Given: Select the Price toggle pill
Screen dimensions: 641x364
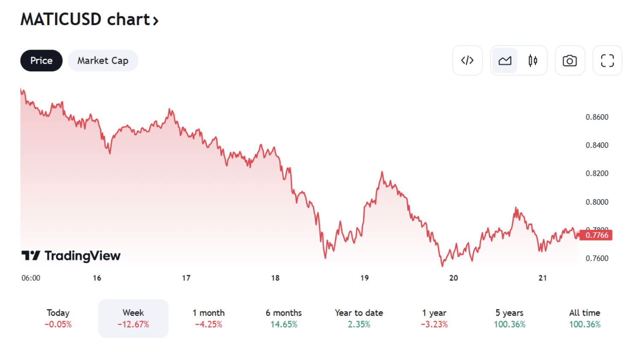Looking at the screenshot, I should pyautogui.click(x=41, y=61).
